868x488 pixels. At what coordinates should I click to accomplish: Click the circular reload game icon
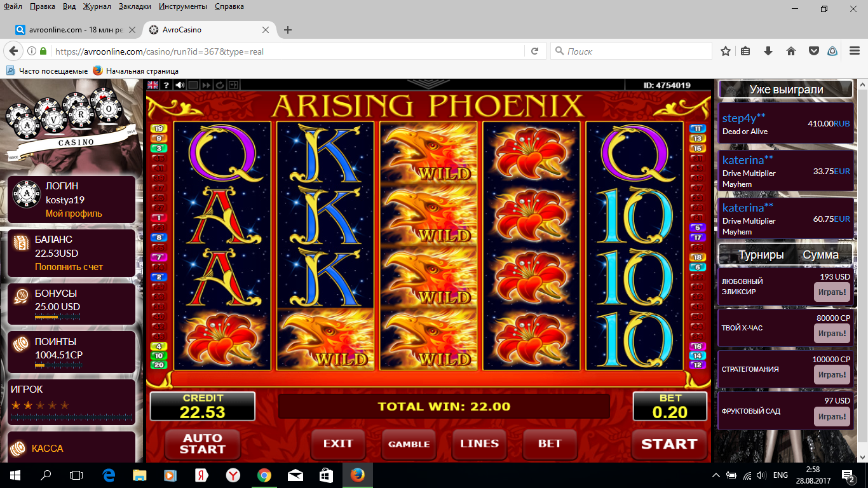pos(220,85)
